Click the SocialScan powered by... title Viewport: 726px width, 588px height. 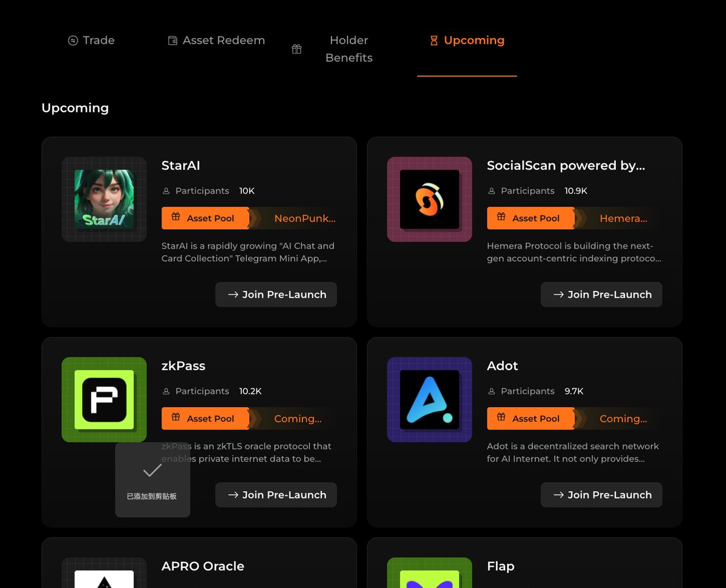566,166
